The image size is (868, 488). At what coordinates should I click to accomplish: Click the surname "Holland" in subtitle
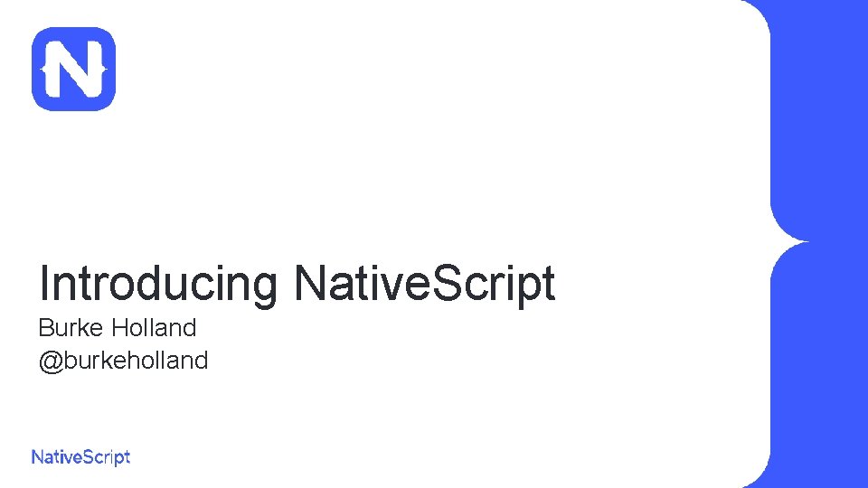click(x=154, y=327)
